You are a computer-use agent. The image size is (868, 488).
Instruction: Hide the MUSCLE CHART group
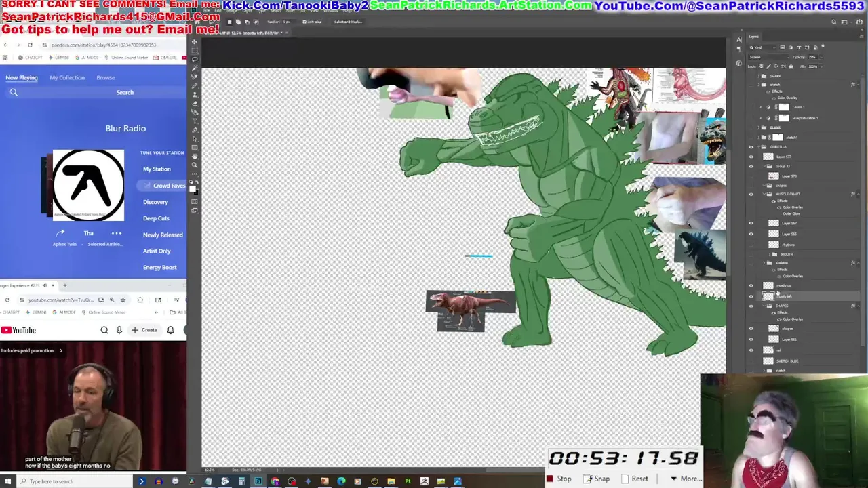751,195
